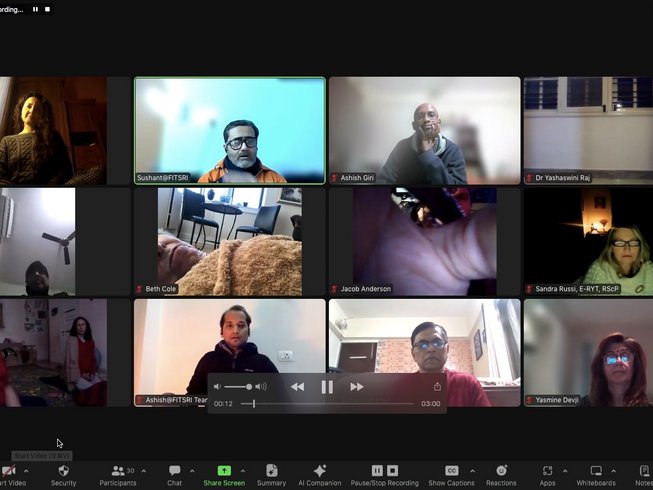This screenshot has height=490, width=653.
Task: Click the muted mic icon beside Jacob Anderson
Action: click(x=334, y=289)
